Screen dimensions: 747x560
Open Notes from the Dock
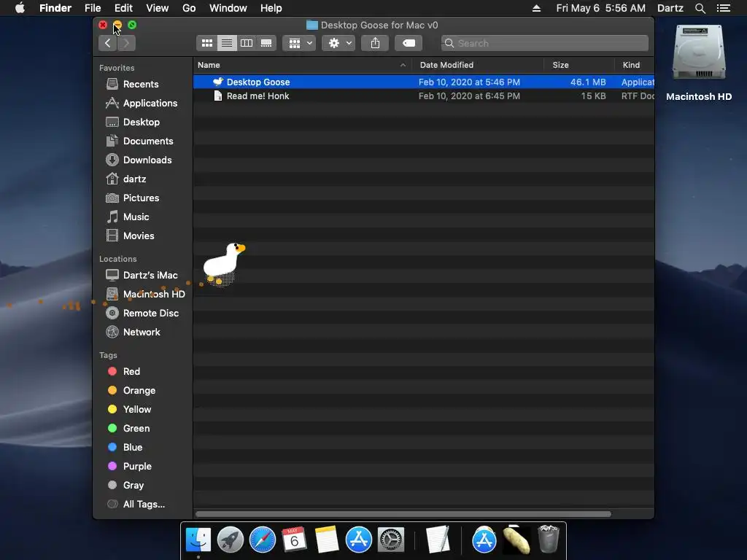[327, 540]
